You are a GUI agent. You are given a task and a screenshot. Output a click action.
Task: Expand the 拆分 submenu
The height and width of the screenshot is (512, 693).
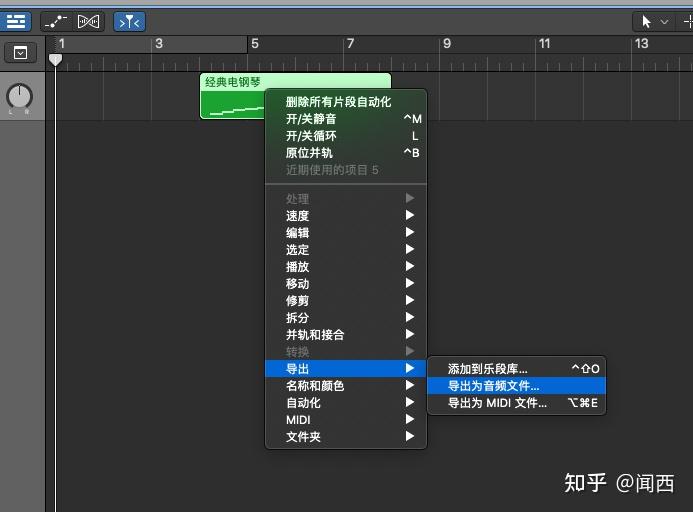coord(346,317)
